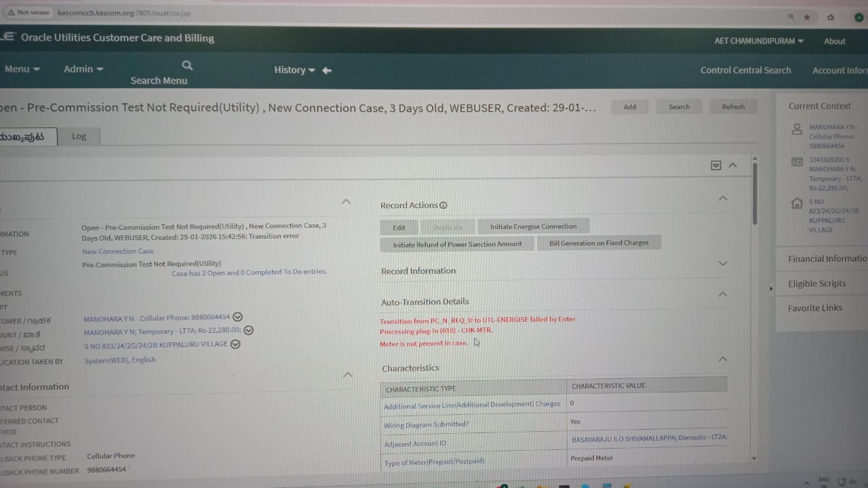Open the About link in the header
This screenshot has width=868, height=488.
tap(835, 41)
